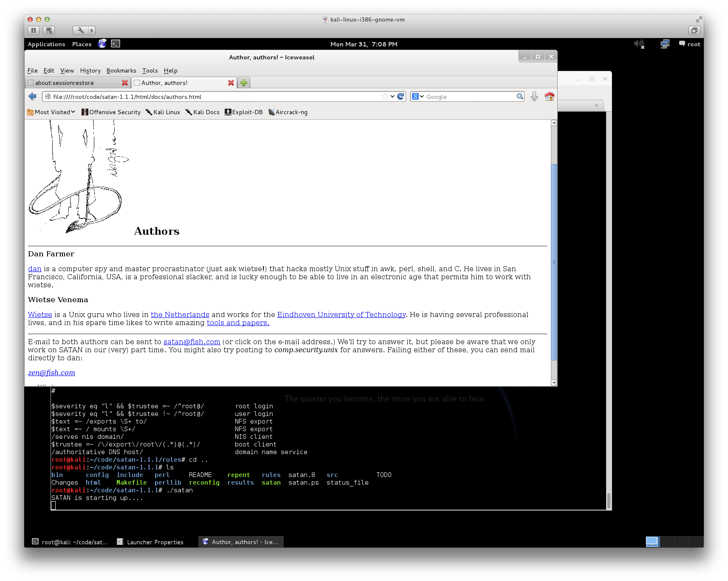Open VM settings wrench button

(x=80, y=31)
